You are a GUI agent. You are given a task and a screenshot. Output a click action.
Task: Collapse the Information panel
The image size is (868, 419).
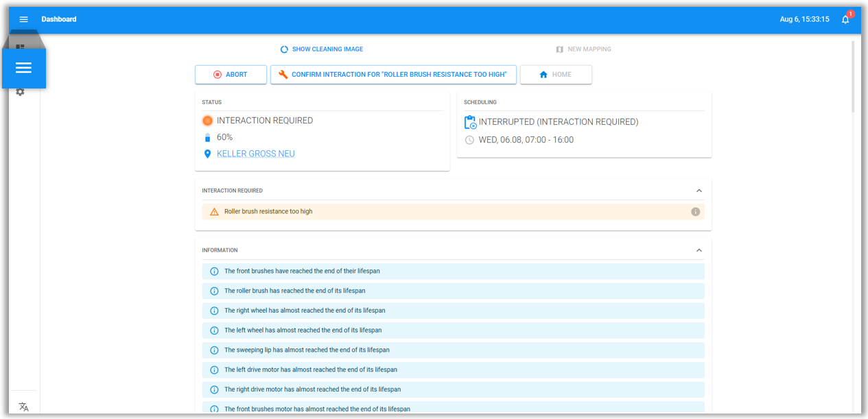[699, 250]
